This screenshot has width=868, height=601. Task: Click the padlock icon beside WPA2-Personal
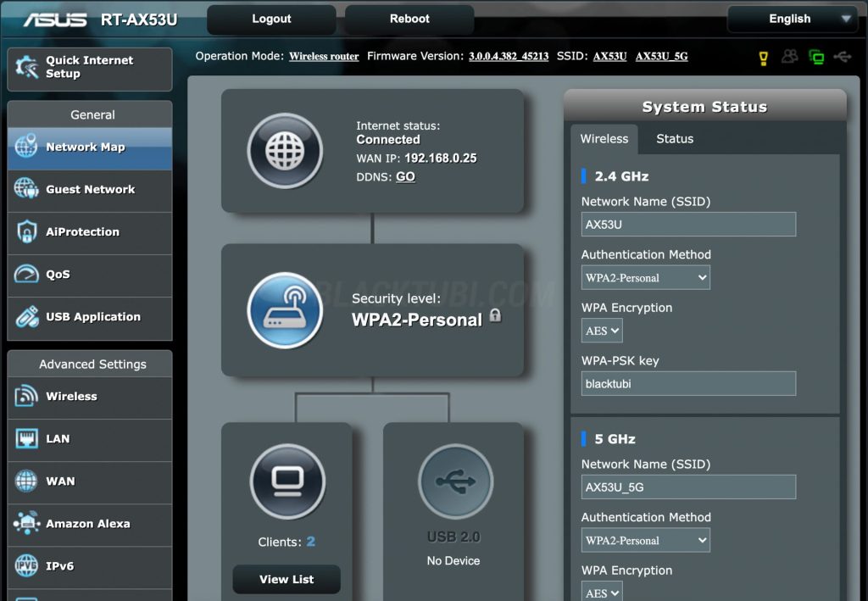(x=495, y=315)
